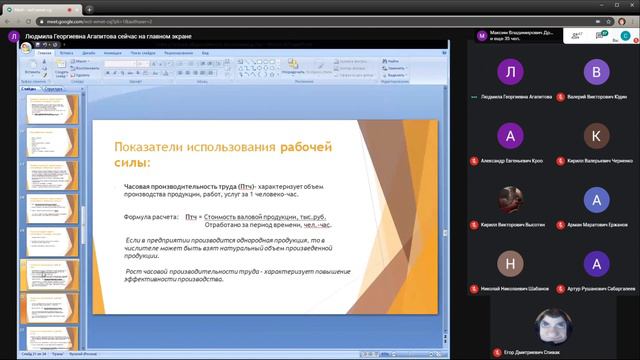Click Chrome profile avatar in toolbar
Viewport: 640px width, 360px height.
coord(622,22)
